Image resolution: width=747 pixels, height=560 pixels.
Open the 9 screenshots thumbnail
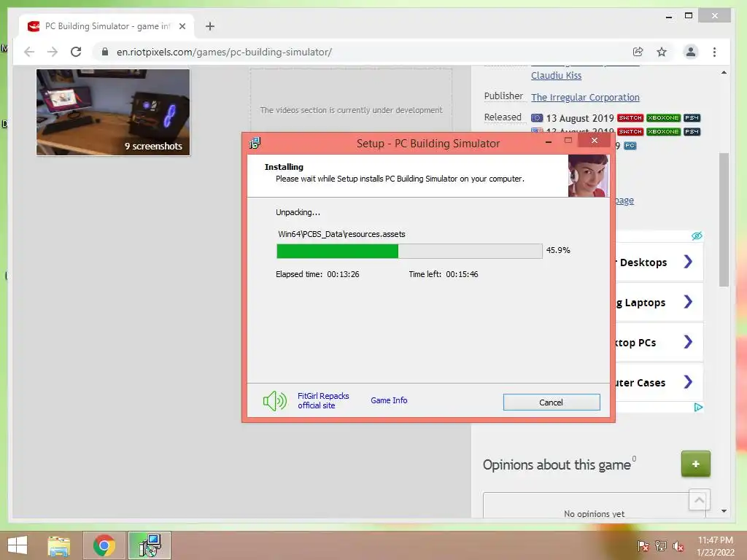pyautogui.click(x=113, y=112)
